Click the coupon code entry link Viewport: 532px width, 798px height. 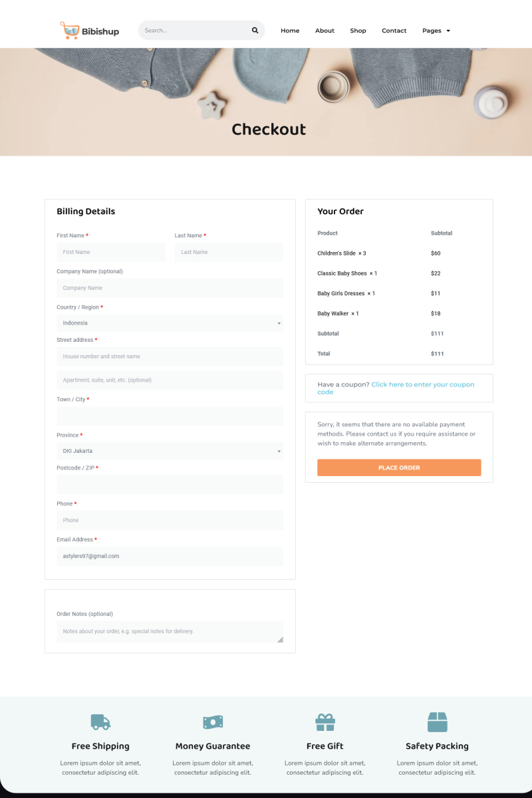tap(422, 385)
